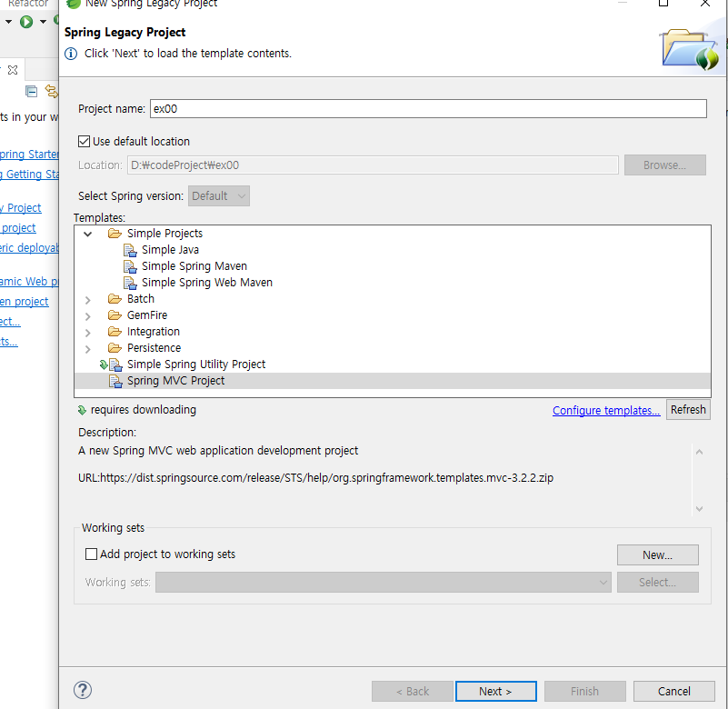Image resolution: width=728 pixels, height=709 pixels.
Task: Click the GemFire folder icon
Action: (x=115, y=315)
